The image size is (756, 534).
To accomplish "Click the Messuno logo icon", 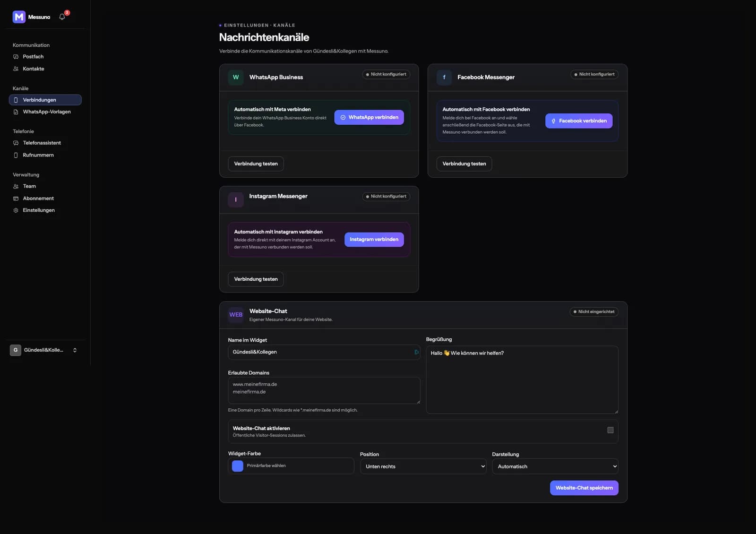I will (x=19, y=17).
